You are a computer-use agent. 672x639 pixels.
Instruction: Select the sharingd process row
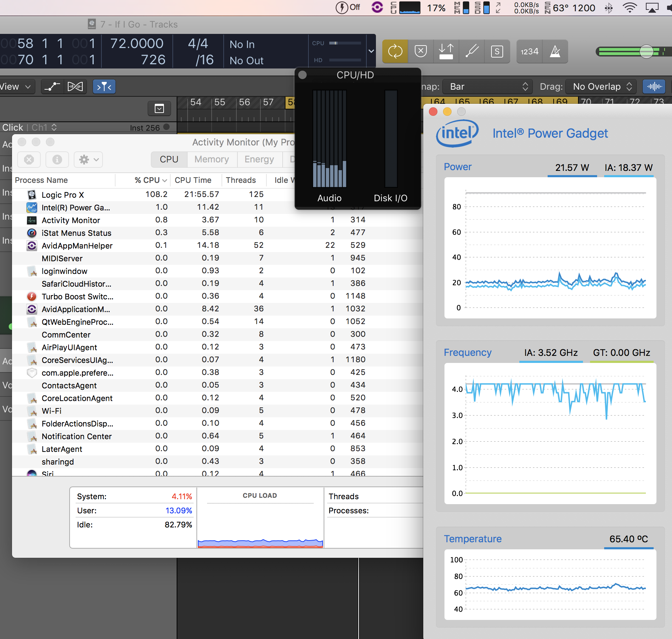coord(218,461)
